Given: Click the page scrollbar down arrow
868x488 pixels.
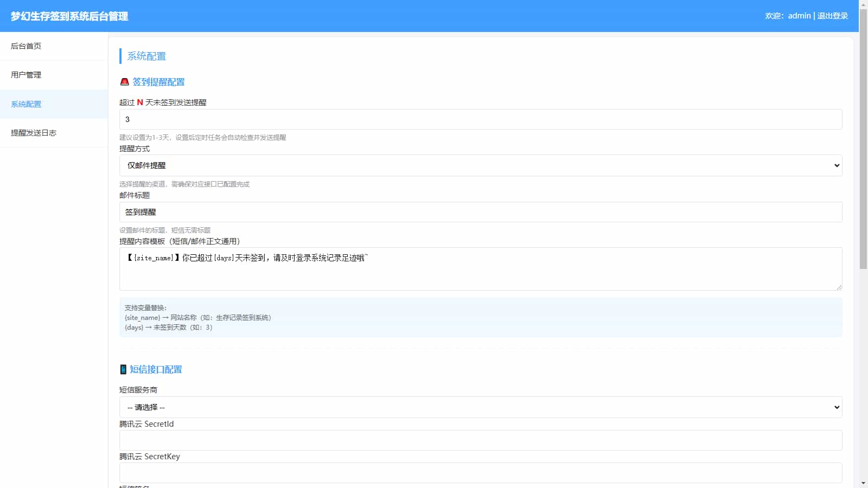Looking at the screenshot, I should coord(863,483).
